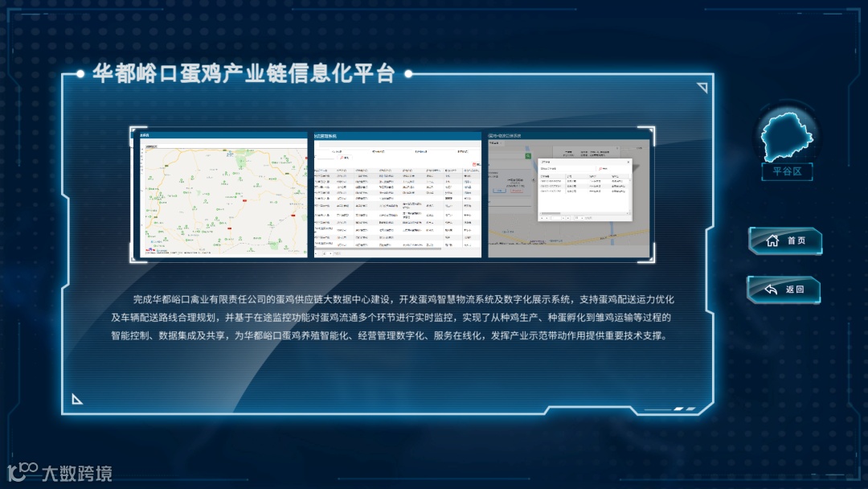Click the house icon on 首页
This screenshot has width=868, height=489.
772,240
